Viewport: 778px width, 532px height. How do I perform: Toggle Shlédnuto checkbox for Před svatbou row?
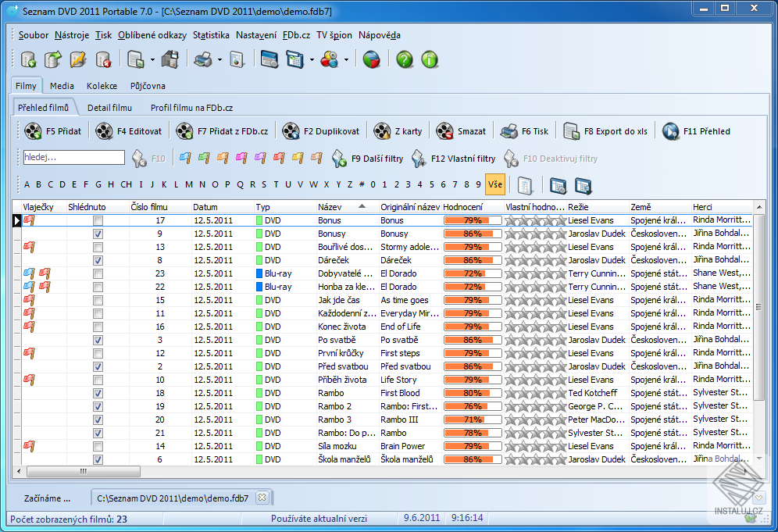(x=98, y=366)
